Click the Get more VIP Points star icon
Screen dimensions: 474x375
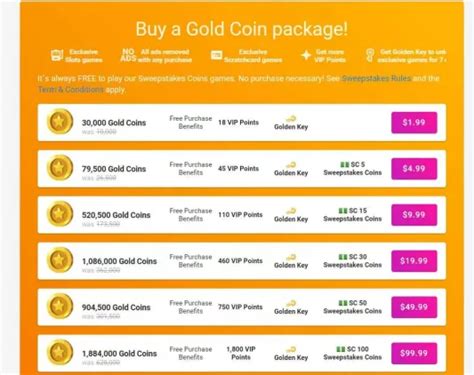click(x=306, y=55)
